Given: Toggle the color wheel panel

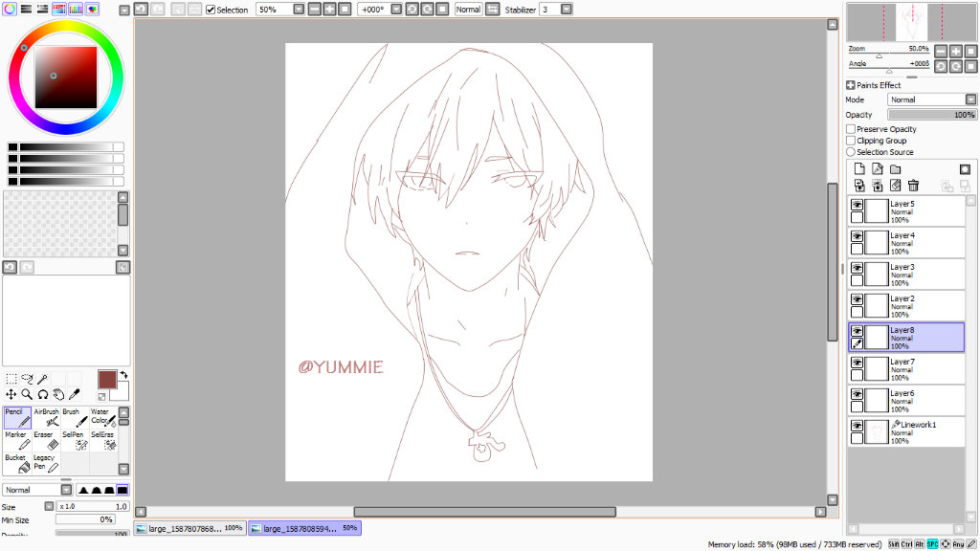Looking at the screenshot, I should 10,10.
